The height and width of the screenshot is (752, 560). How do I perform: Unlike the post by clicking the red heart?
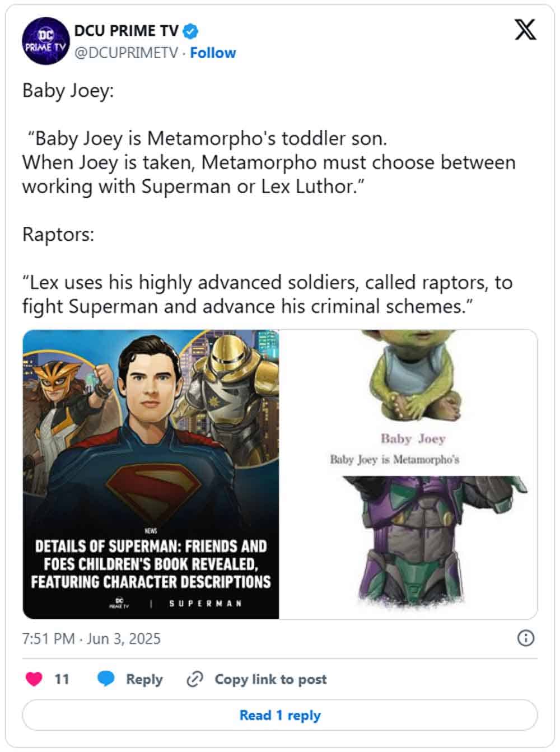[35, 679]
